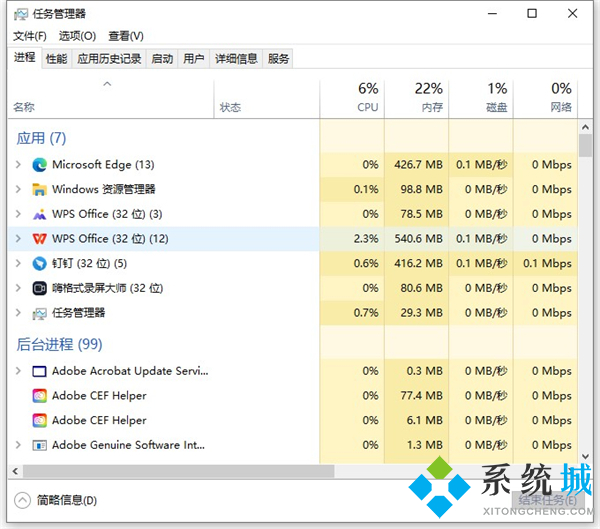Expand the 钉钉 (32 位) (5) group
This screenshot has height=529, width=600.
(18, 263)
